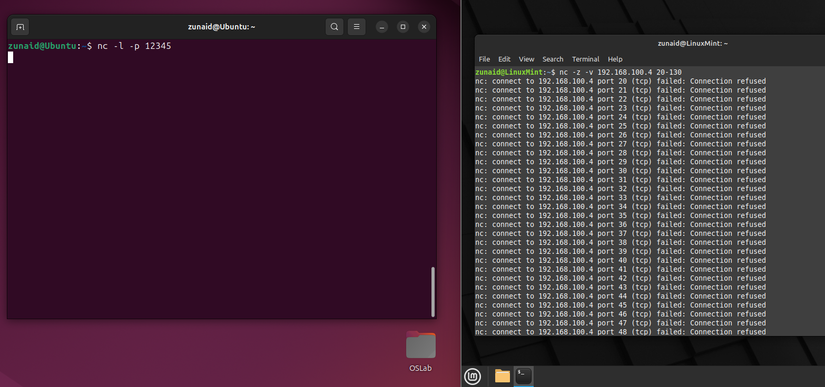Click the zunaid@LinuxMint title bar text
Screen dimensions: 825x387
692,44
